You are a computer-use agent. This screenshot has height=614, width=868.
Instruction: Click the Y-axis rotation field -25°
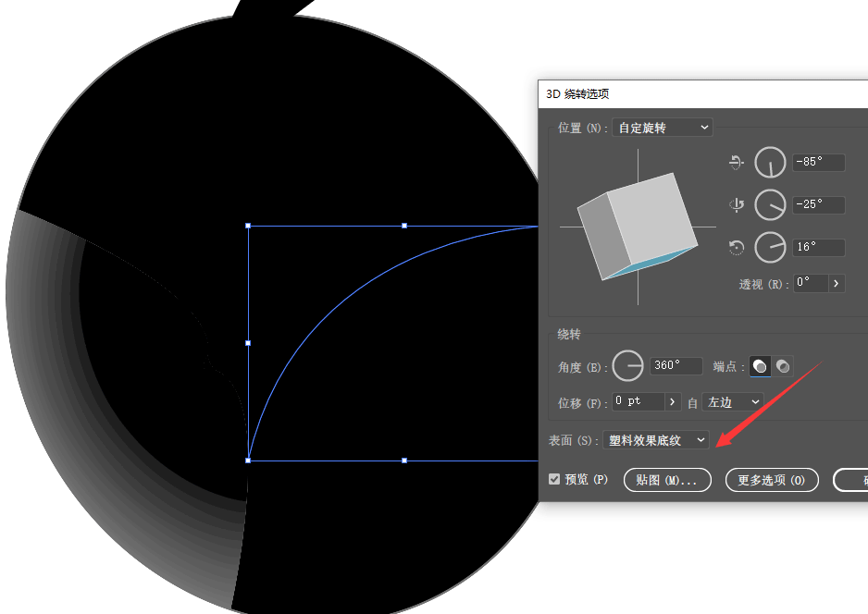click(819, 204)
